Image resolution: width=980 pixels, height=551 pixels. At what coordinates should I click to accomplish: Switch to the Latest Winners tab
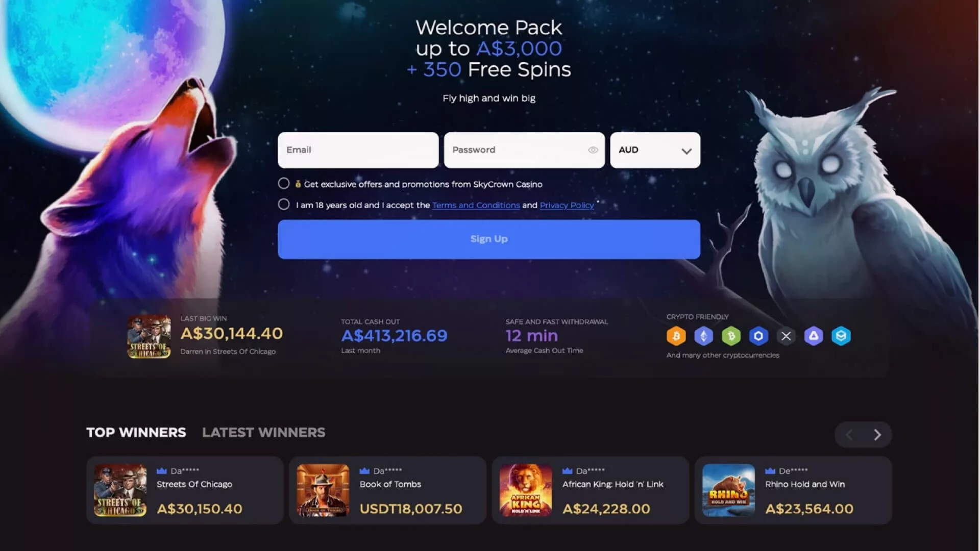(263, 432)
